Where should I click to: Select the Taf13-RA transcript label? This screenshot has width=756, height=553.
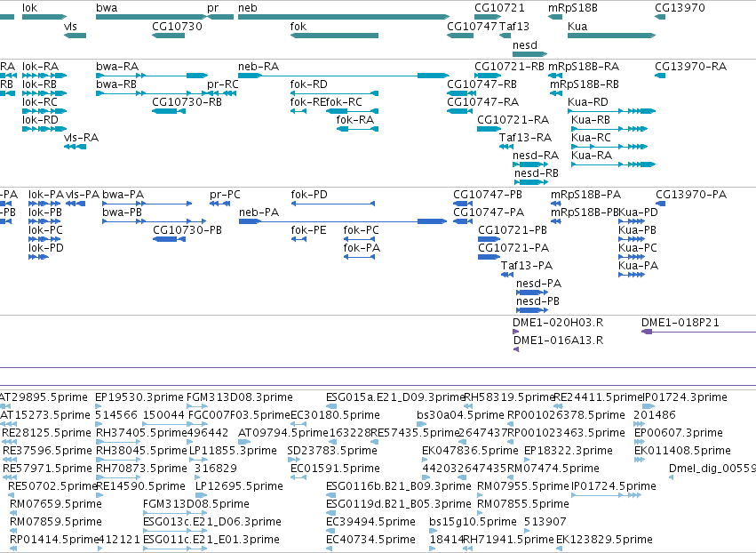(x=525, y=138)
